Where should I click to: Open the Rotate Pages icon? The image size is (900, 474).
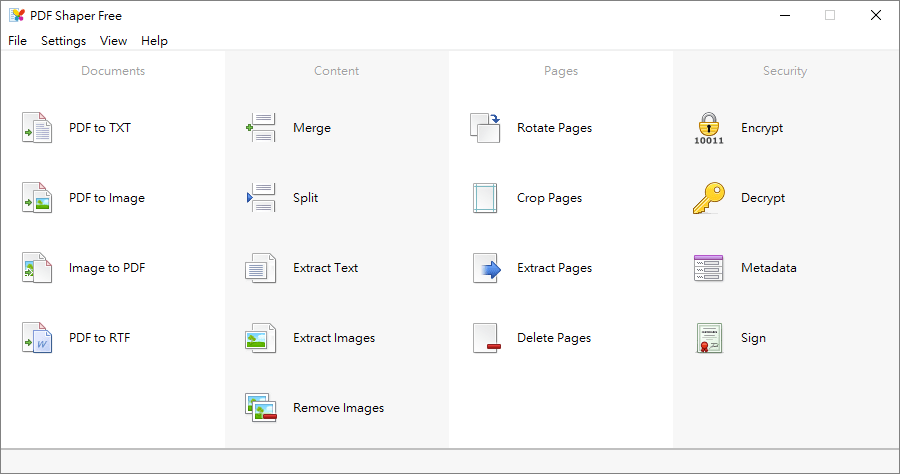click(x=485, y=128)
